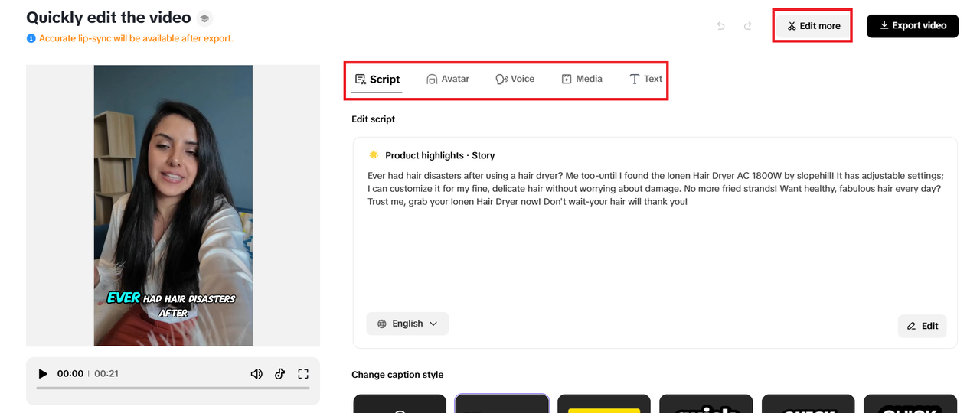Viewport: 980px width, 413px height.
Task: Click the Export video button
Action: pos(913,26)
